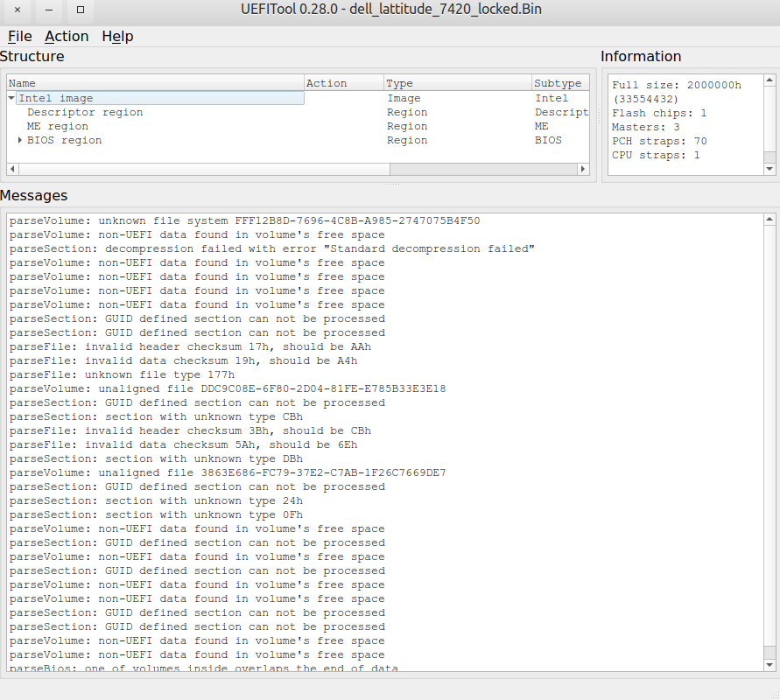Click the 'PCH straps: 70' info line
This screenshot has height=700, width=780.
coord(659,141)
